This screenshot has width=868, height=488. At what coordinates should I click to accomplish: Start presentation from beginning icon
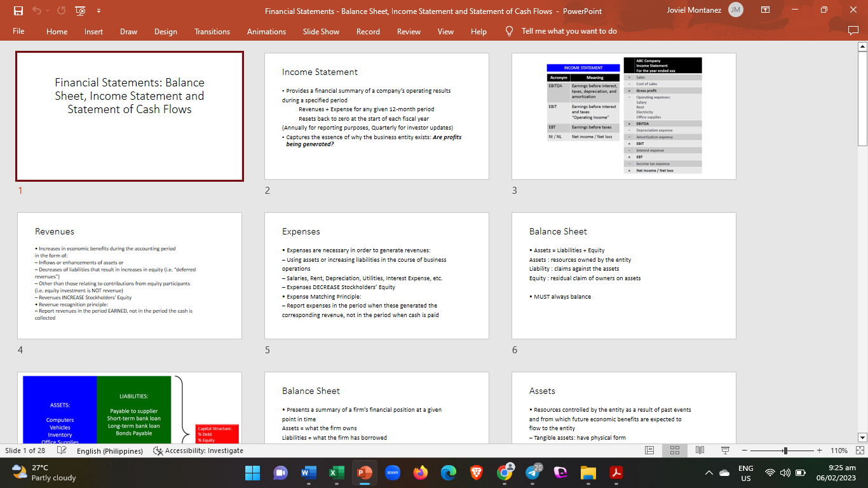click(x=81, y=11)
